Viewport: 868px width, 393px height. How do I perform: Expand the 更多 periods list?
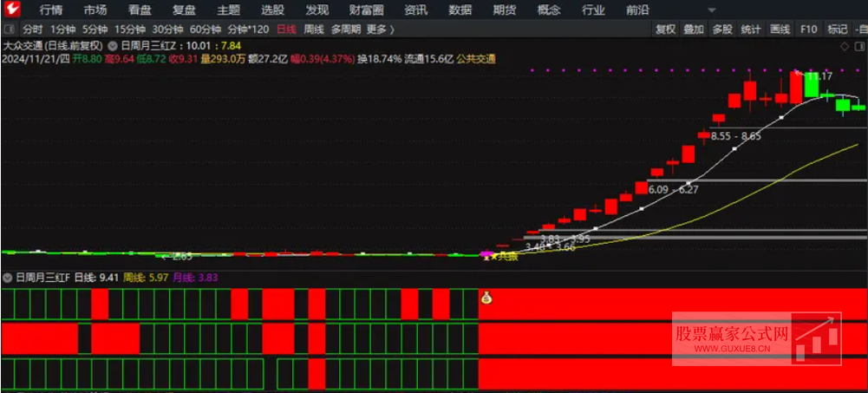coord(381,29)
